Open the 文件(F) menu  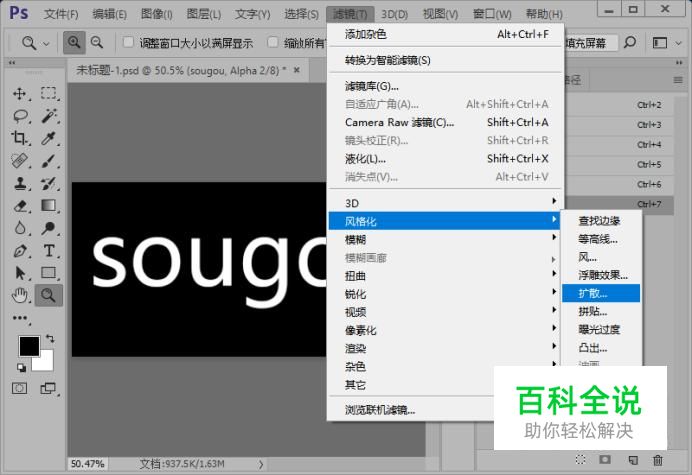tap(61, 14)
